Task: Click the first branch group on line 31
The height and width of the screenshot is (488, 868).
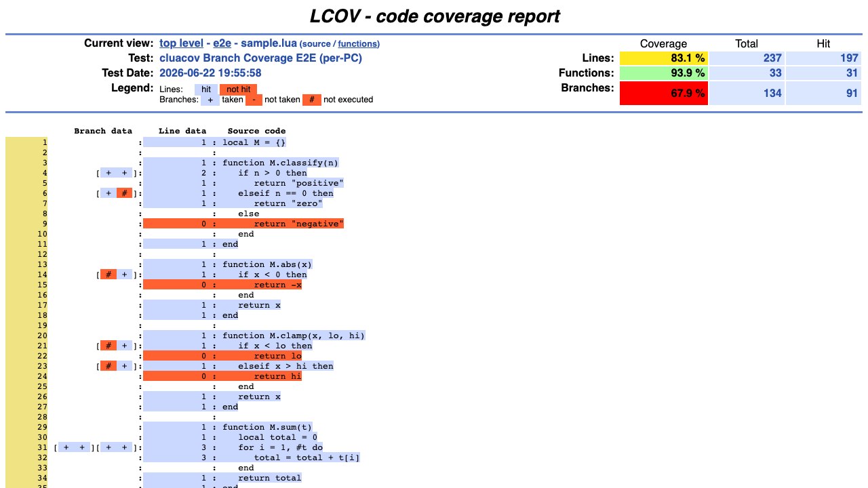Action: tap(74, 447)
